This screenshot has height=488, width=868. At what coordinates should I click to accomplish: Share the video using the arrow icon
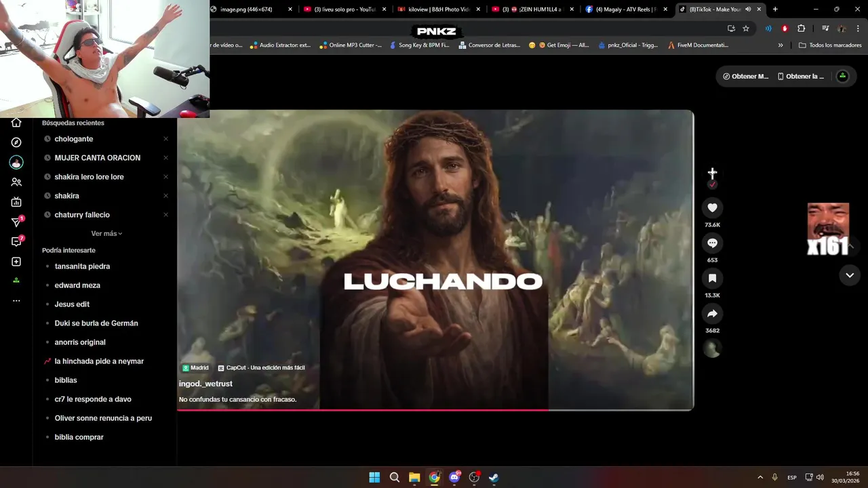tap(712, 314)
